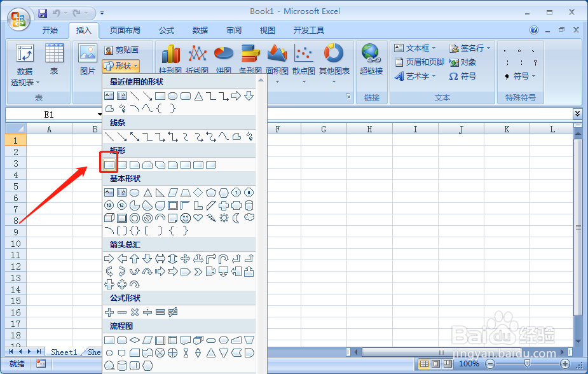The width and height of the screenshot is (588, 374).
Task: Insert a picture from file
Action: (x=88, y=59)
